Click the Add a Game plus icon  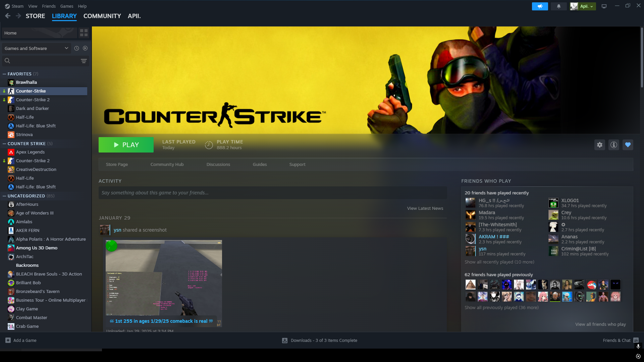pos(8,340)
